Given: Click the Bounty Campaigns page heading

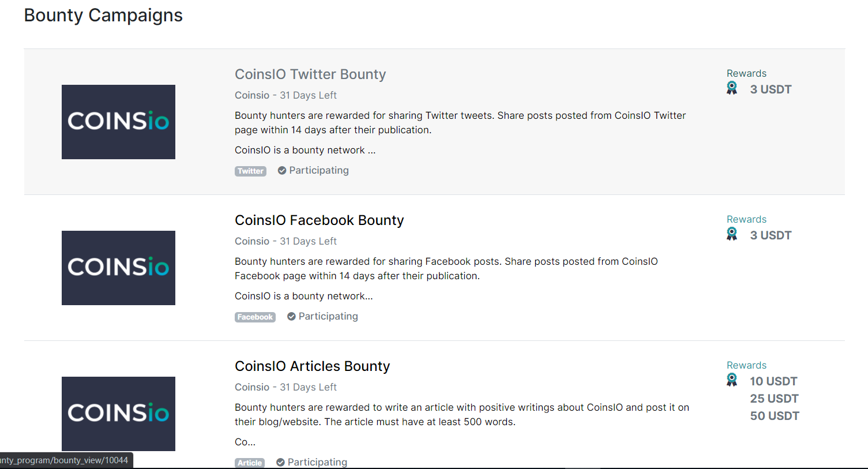Looking at the screenshot, I should 103,16.
